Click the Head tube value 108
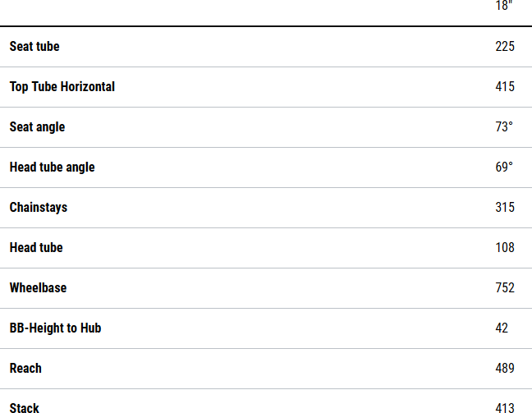Screen dimensions: 532x413 (505, 248)
